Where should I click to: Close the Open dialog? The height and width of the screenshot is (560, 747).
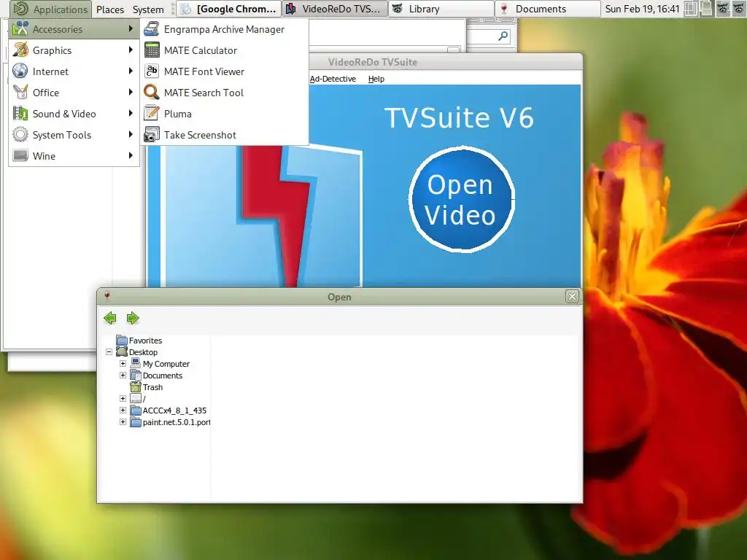tap(572, 297)
